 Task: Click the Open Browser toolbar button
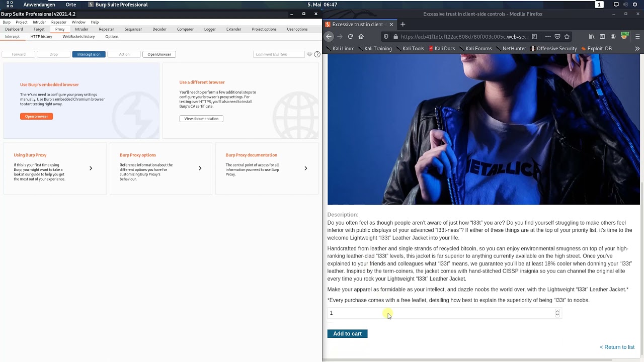coord(159,54)
